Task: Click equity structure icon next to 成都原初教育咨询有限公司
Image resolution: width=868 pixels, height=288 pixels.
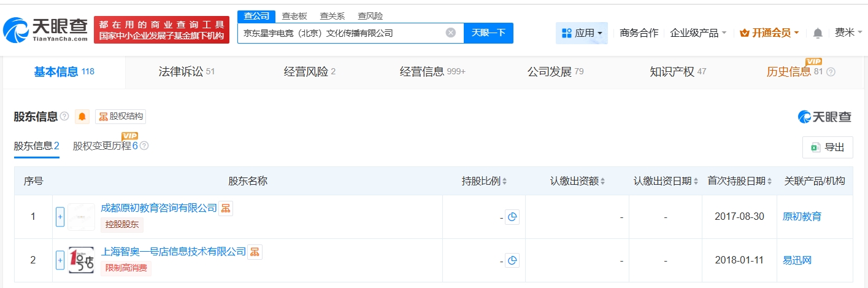Action: pyautogui.click(x=226, y=208)
